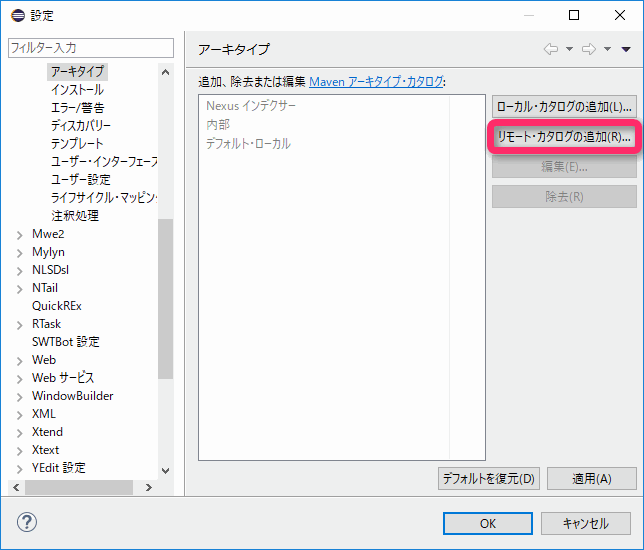Expand the NLSDsl tree node
644x550 pixels.
pos(19,271)
